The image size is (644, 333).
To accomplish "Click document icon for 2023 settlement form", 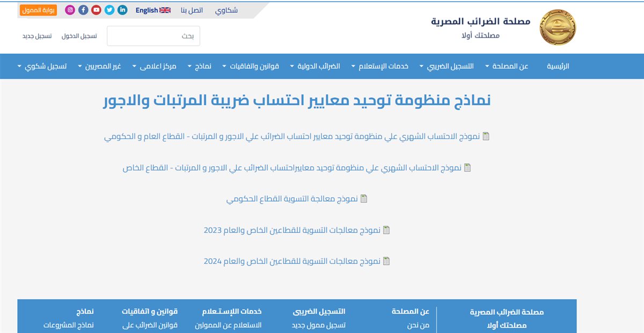I will (386, 230).
